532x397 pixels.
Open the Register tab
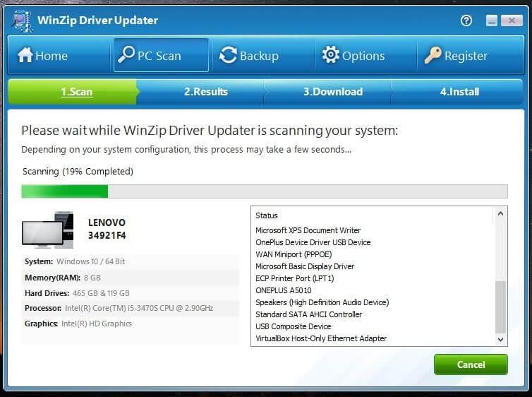coord(470,55)
